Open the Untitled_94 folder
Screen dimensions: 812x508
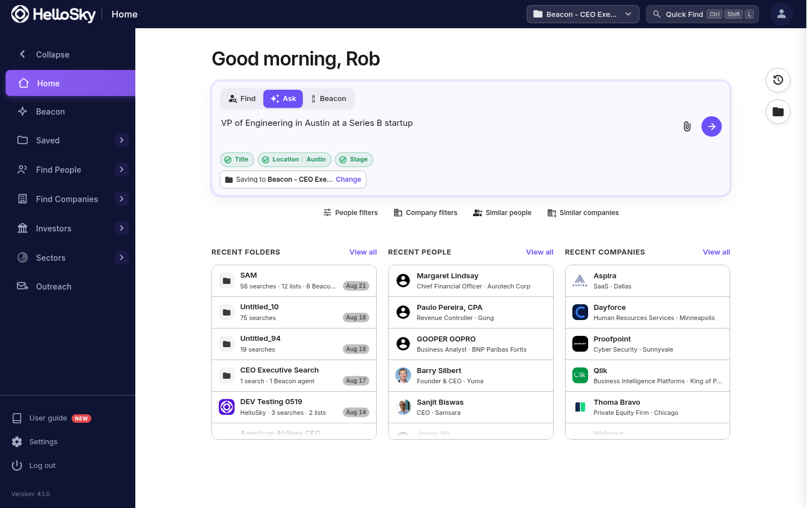[x=294, y=344]
